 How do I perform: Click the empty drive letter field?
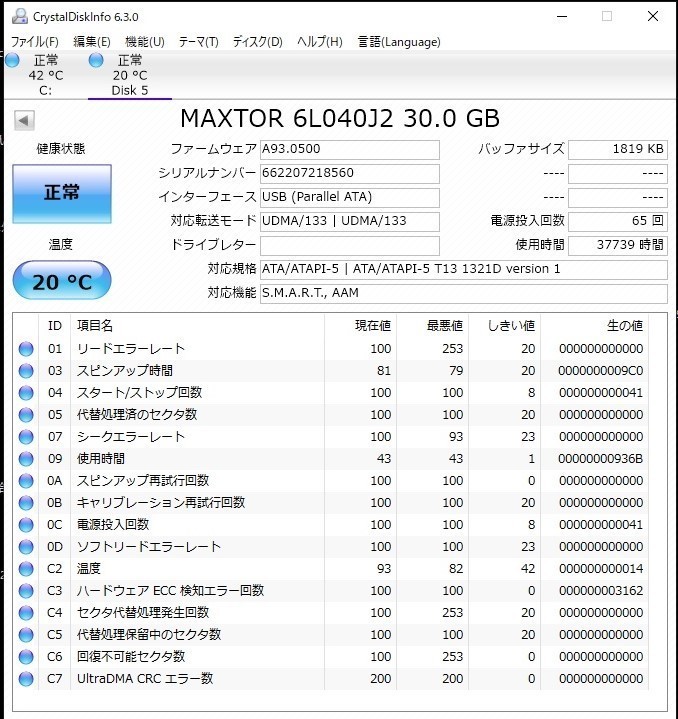click(350, 245)
